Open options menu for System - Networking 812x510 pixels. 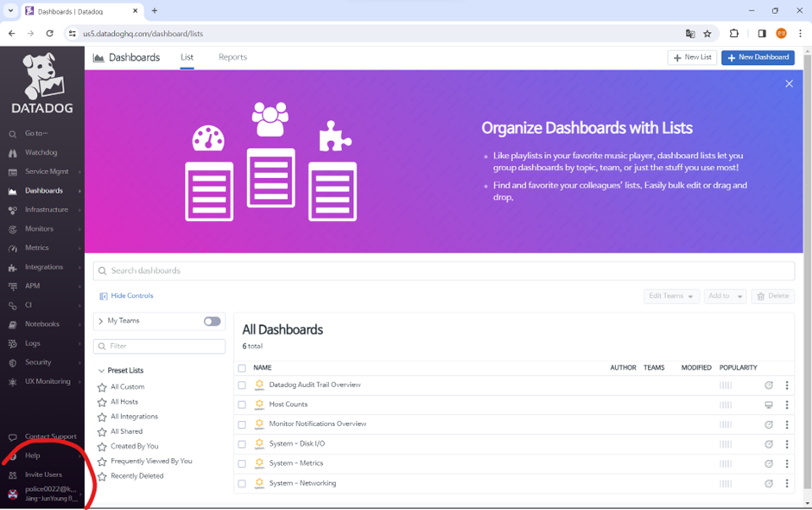[x=787, y=483]
